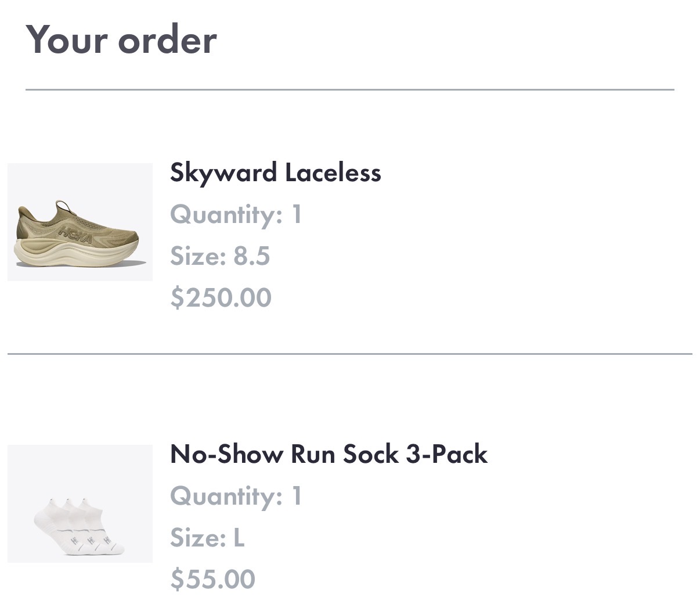Click the divider between the two items
Image resolution: width=700 pixels, height=615 pixels.
(349, 353)
